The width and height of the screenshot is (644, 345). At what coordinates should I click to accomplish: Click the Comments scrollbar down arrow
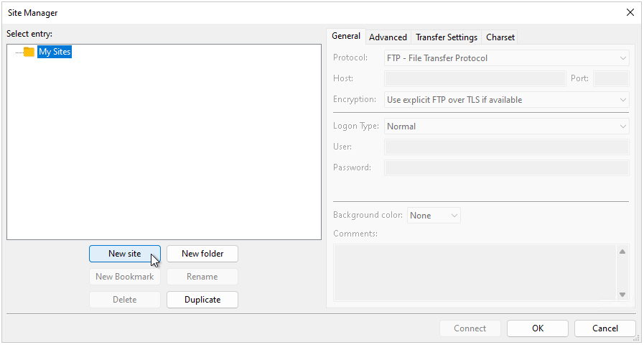coord(622,295)
